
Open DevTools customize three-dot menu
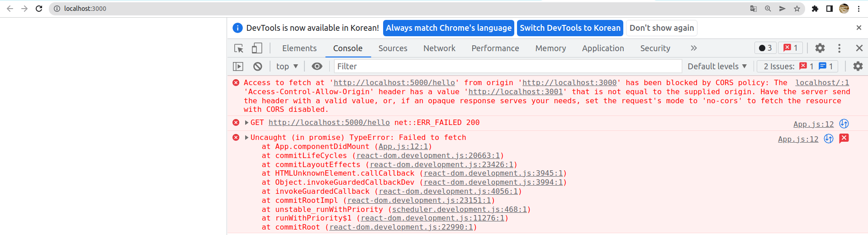839,48
